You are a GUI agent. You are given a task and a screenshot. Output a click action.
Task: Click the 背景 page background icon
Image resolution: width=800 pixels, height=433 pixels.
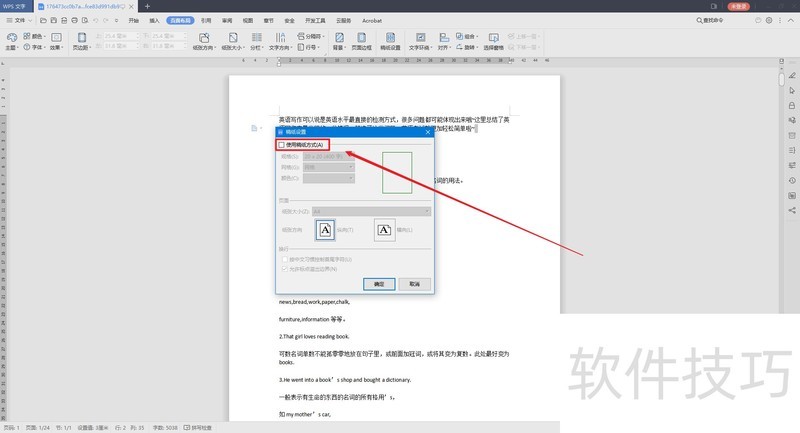[x=339, y=38]
